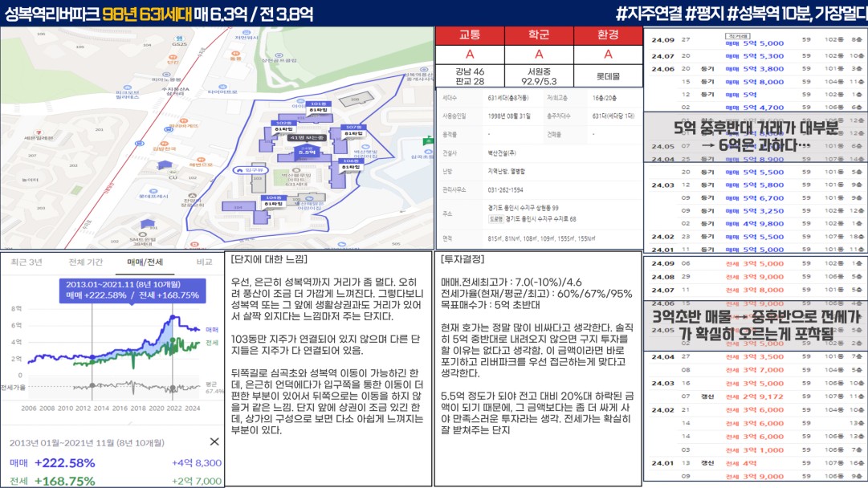868x488 pixels.
Task: Close the 2013년~2021년 period summary panel
Action: pyautogui.click(x=214, y=441)
